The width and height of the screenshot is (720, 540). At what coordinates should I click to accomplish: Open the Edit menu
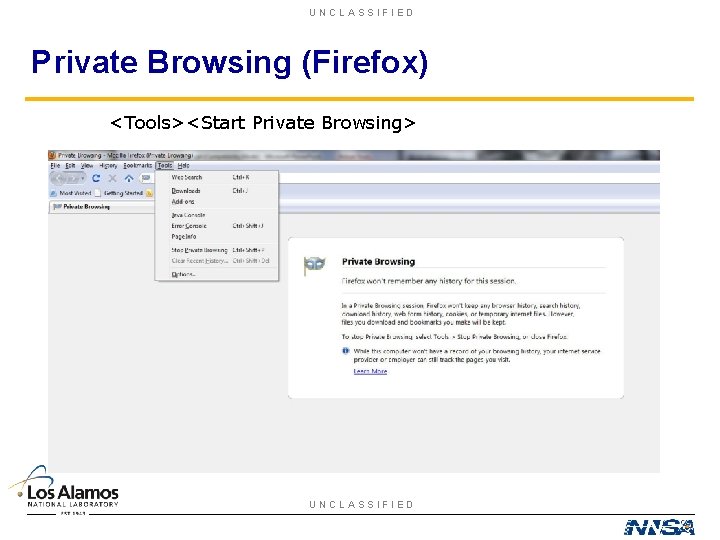click(70, 166)
